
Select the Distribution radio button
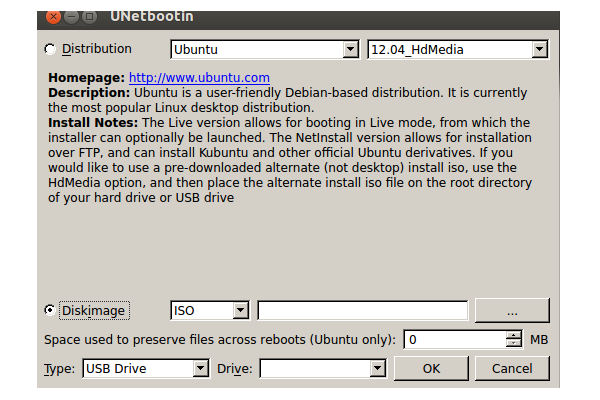pyautogui.click(x=50, y=49)
